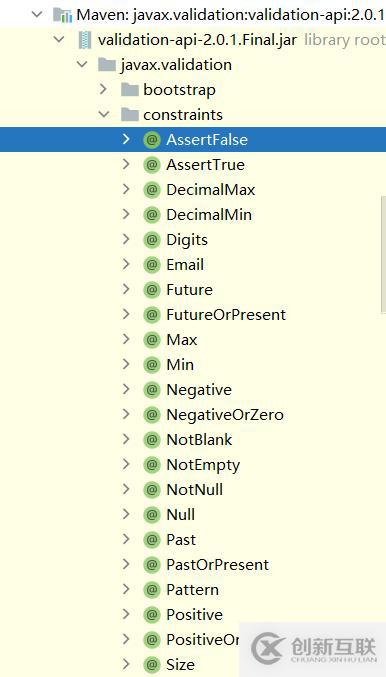Select the Digits annotation

[187, 240]
